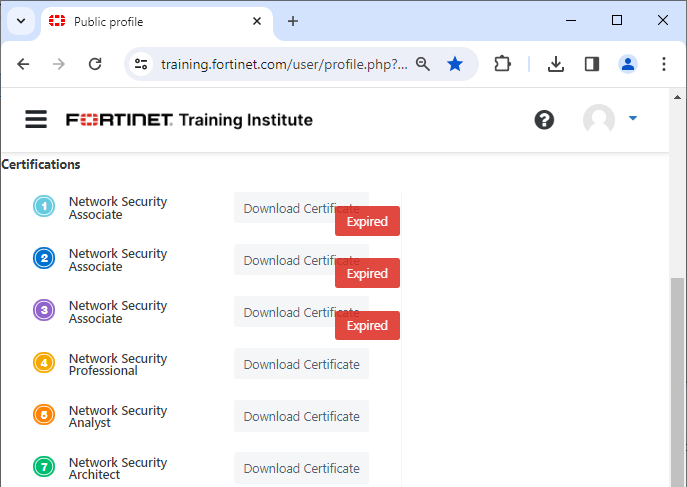Image resolution: width=687 pixels, height=487 pixels.
Task: Open the Chrome three-dot menu
Action: (x=664, y=64)
